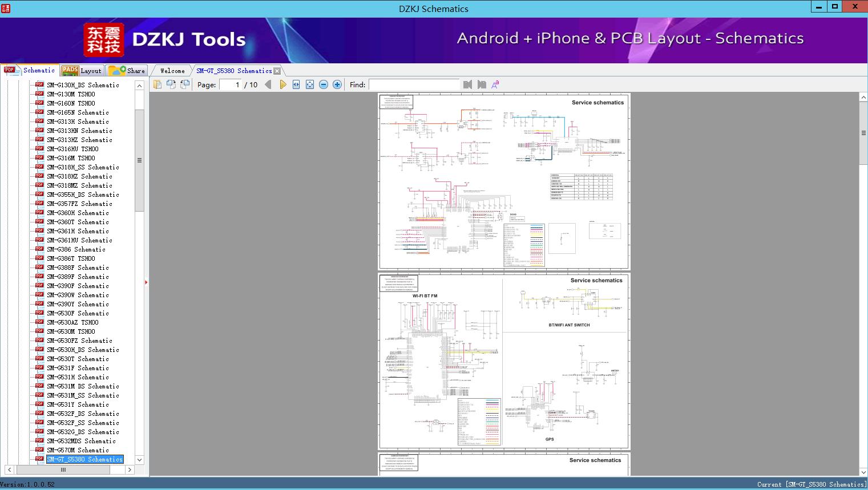Click the previous page arrow

click(x=268, y=84)
